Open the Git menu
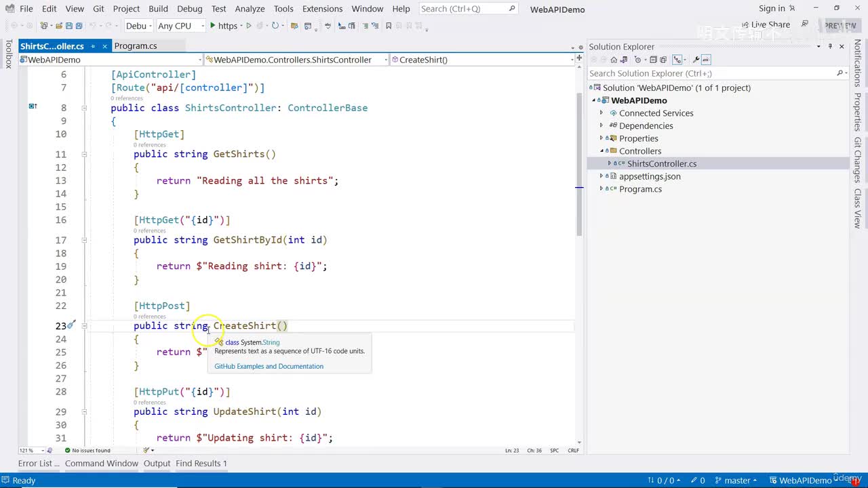 (x=98, y=9)
